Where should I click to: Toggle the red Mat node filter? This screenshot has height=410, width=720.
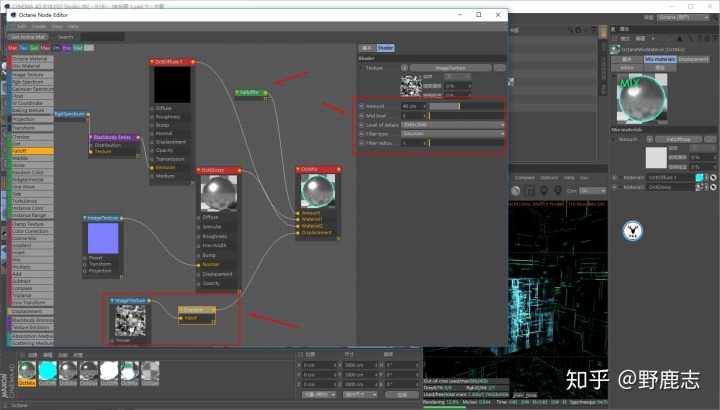[12, 48]
